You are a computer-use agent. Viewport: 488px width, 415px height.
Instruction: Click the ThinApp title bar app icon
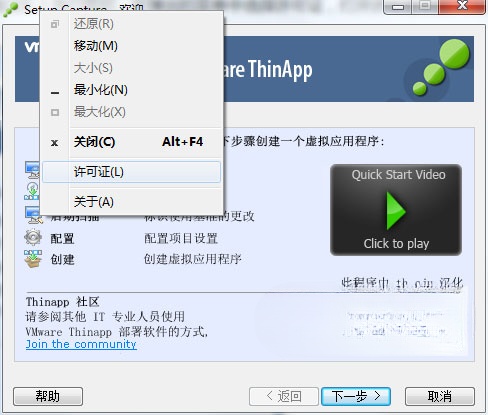[x=11, y=9]
